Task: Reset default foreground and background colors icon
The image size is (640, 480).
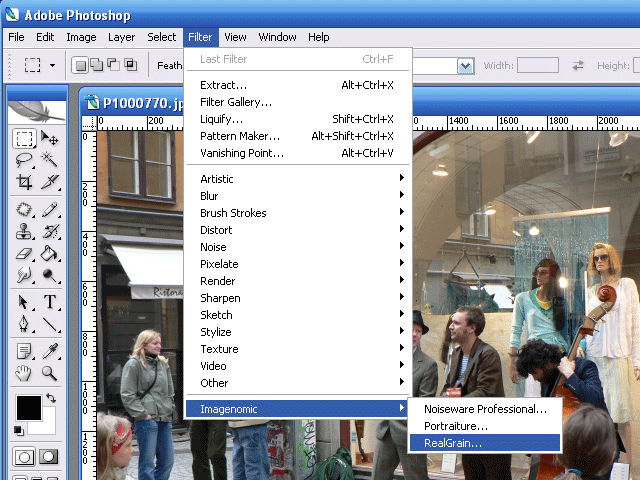Action: (18, 430)
